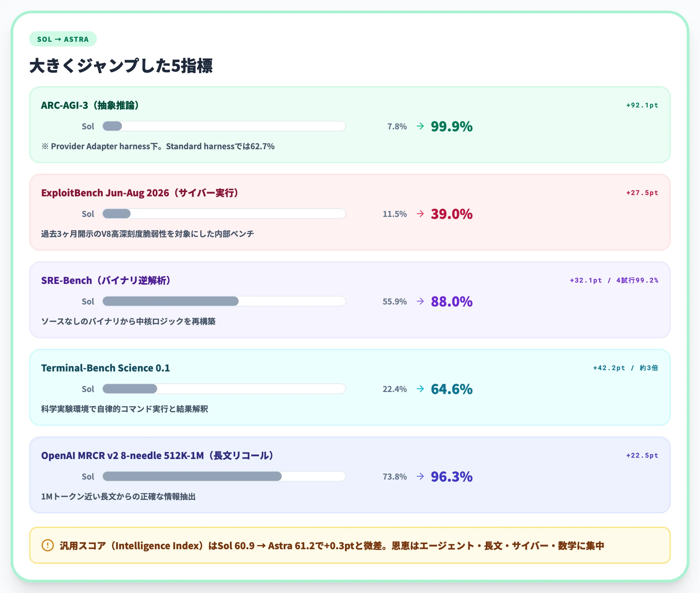
Task: Click the Sol progress bar in MRCR card
Action: click(224, 476)
